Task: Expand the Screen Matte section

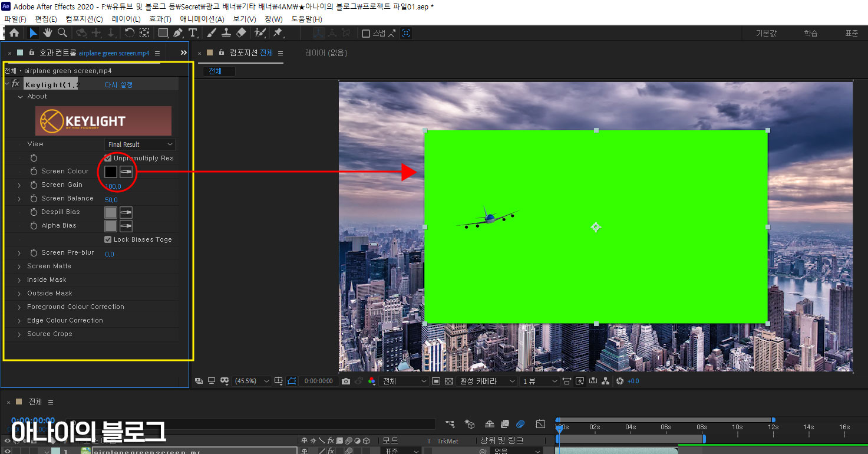Action: coord(19,267)
